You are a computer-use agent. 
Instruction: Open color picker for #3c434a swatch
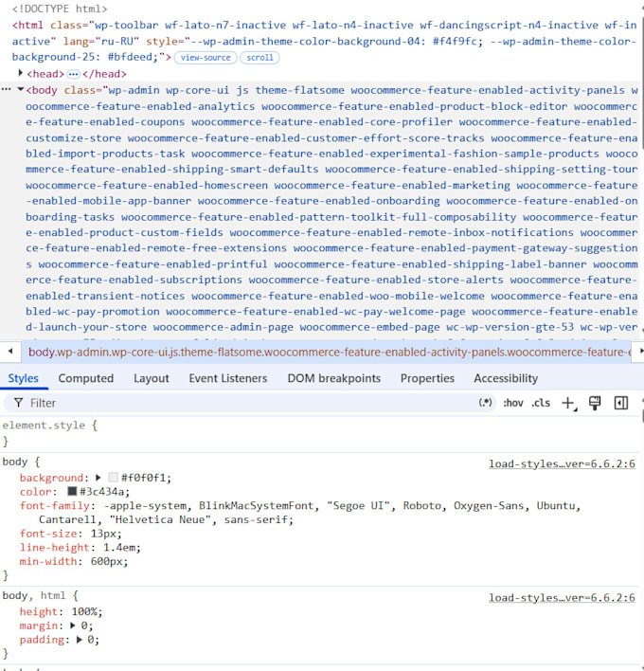[x=72, y=491]
